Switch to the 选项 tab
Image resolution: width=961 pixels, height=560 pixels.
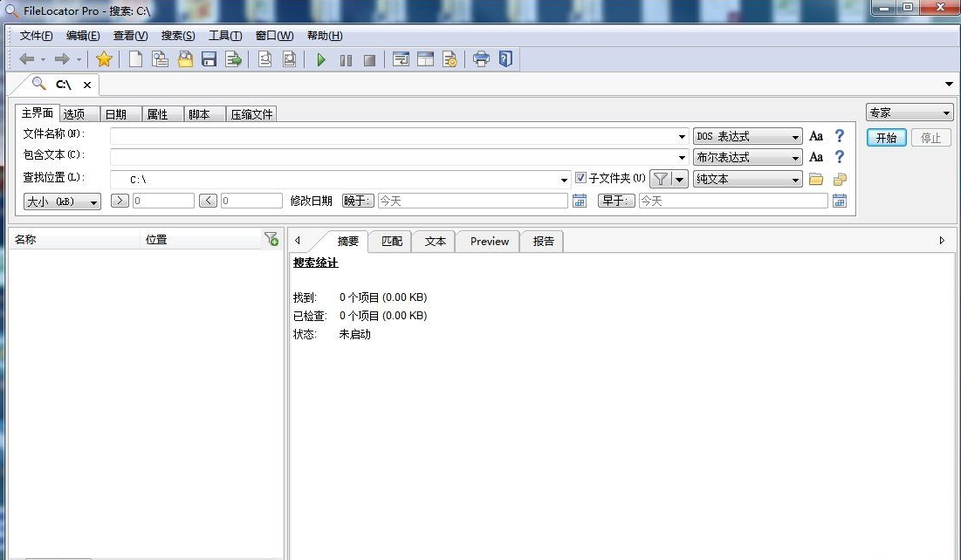(78, 113)
